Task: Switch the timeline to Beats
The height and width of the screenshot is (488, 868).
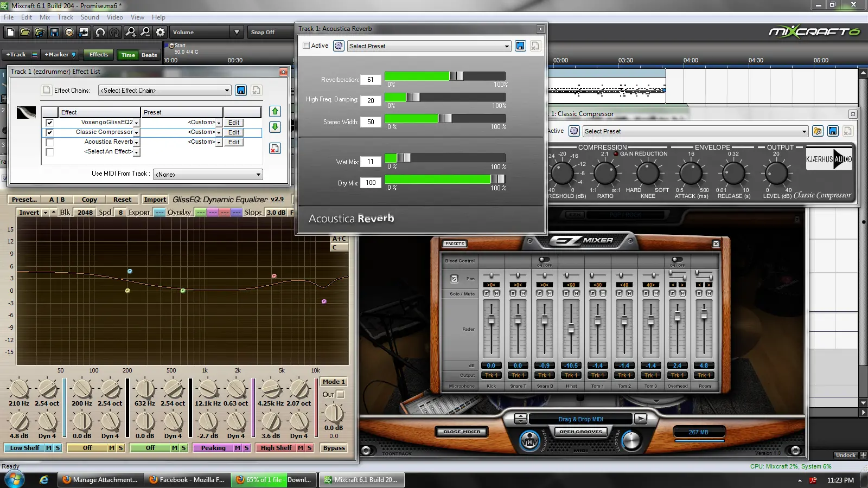Action: tap(149, 55)
